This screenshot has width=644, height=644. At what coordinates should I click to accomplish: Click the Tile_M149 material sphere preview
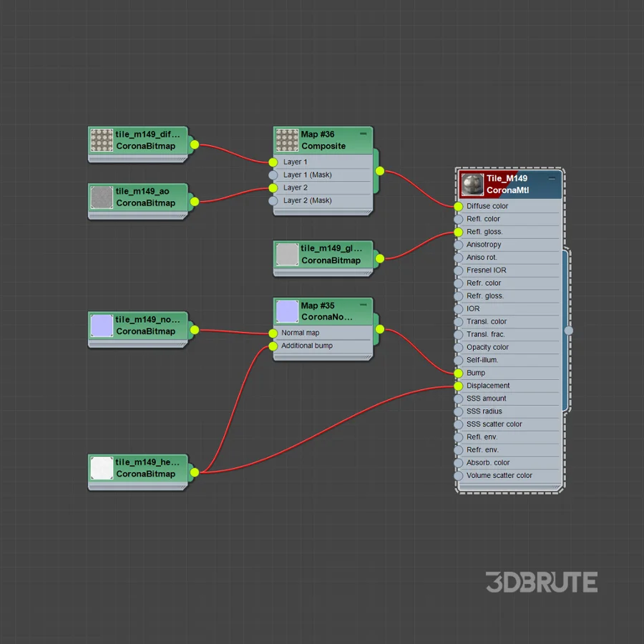click(472, 185)
